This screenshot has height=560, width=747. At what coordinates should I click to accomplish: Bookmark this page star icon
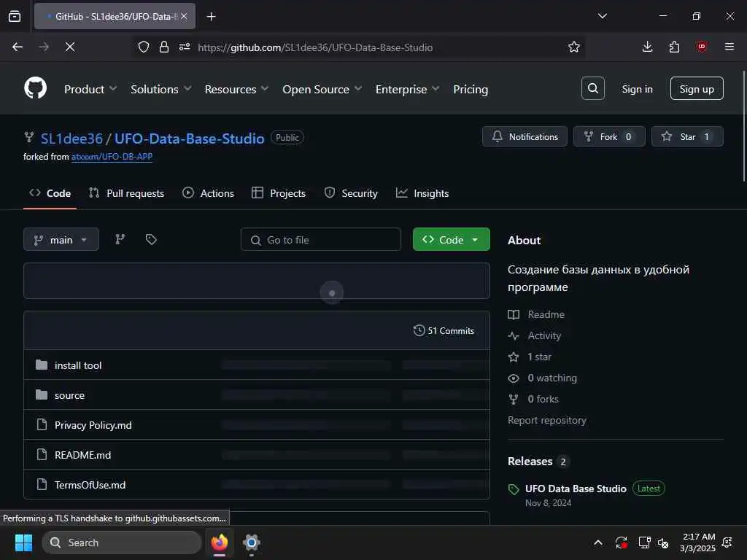click(x=573, y=47)
